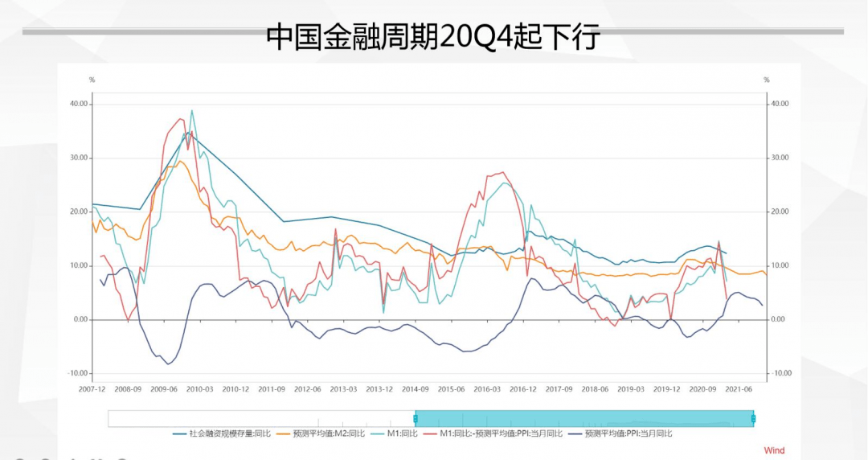Click the Wind source label
Image resolution: width=868 pixels, height=460 pixels.
774,450
